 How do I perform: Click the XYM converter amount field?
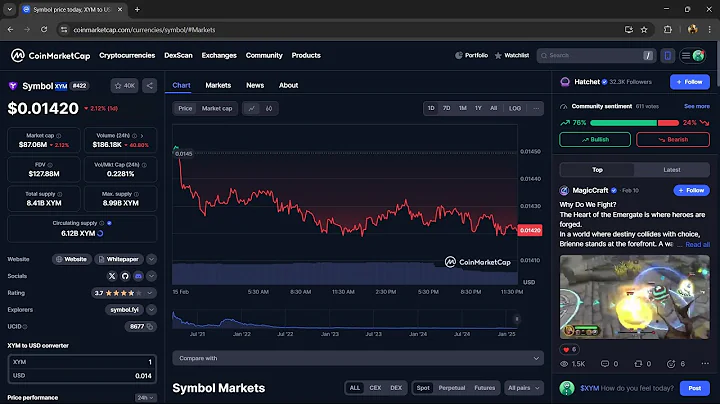tap(82, 362)
